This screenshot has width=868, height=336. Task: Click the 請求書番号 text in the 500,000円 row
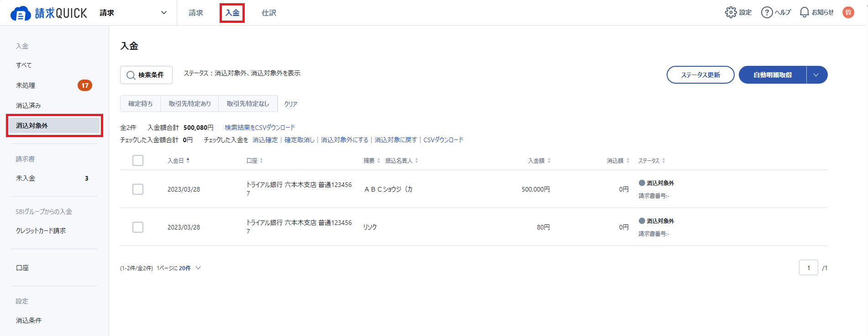coord(654,196)
